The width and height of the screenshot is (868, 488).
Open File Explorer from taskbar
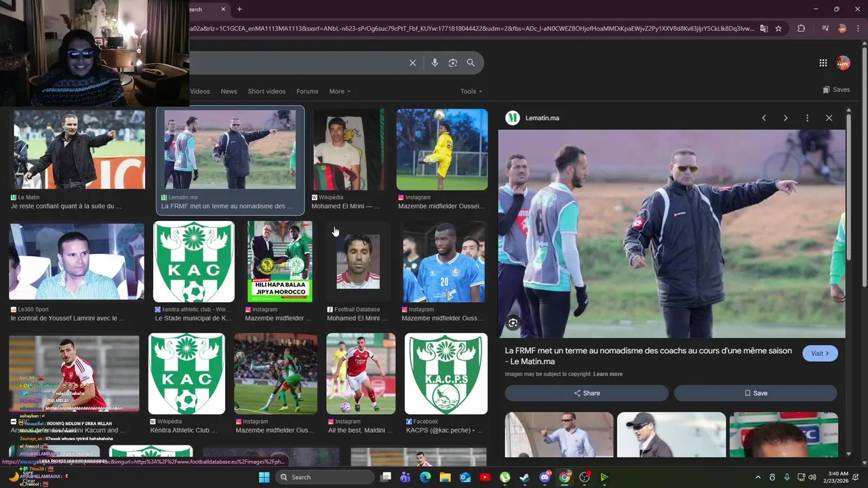click(445, 477)
